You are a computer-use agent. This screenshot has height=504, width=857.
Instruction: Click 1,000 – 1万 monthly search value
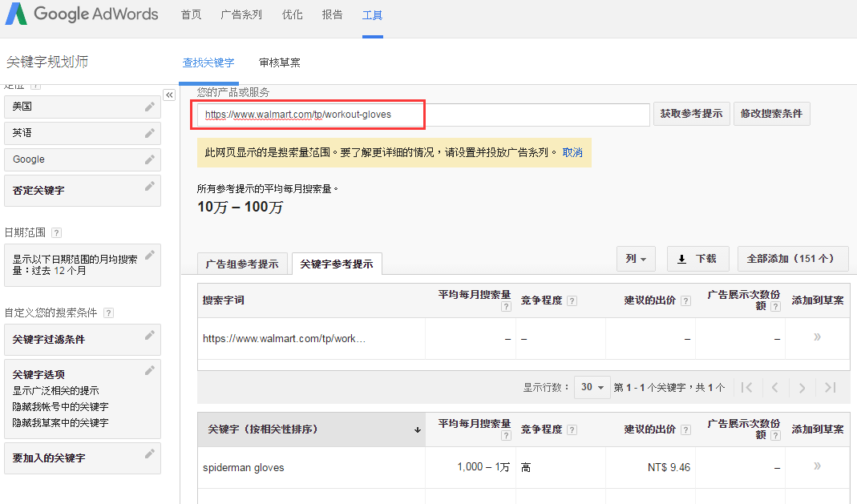tap(483, 467)
